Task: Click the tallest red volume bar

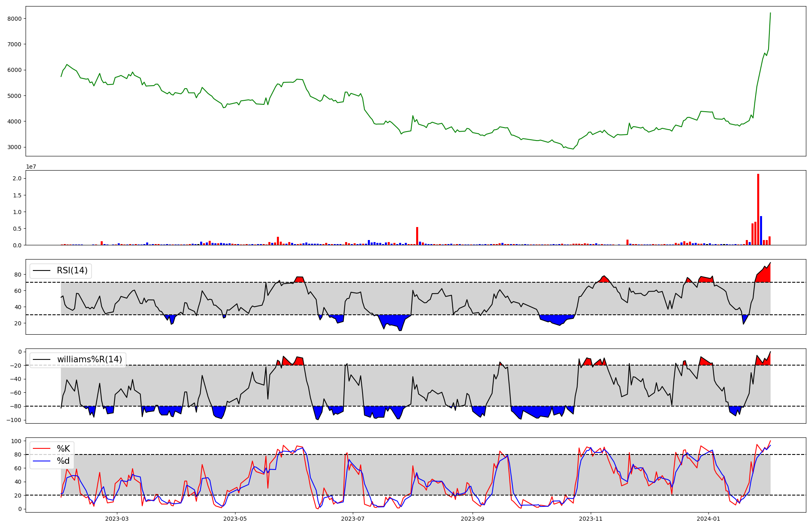Action: [758, 209]
